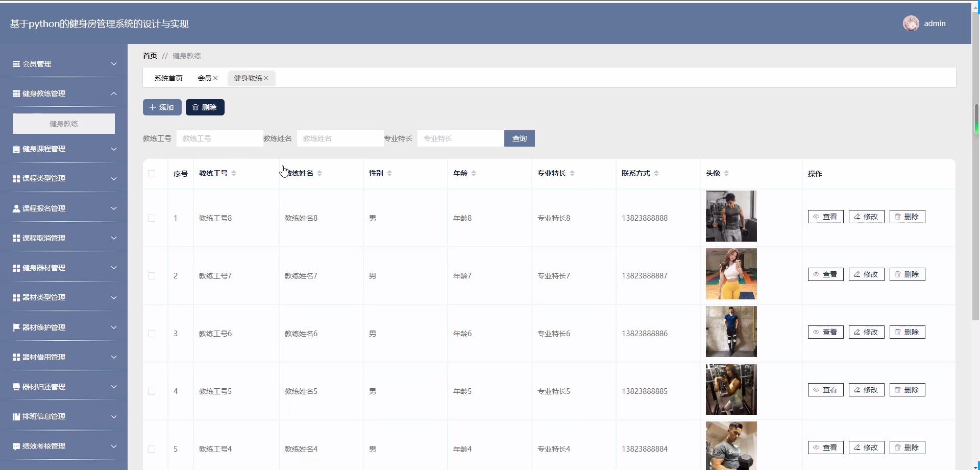Click the admin username text
980x470 pixels.
(935, 24)
